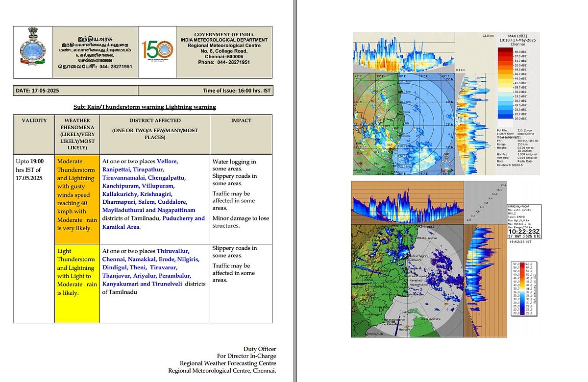Click the Rain/Thunderstorm warning subject heading
The image size is (588, 382).
[145, 107]
